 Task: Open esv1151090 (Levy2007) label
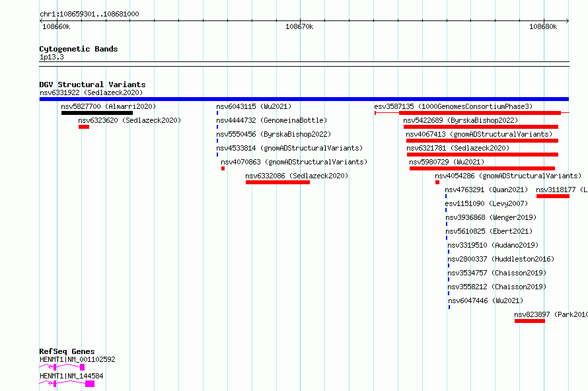(x=486, y=203)
